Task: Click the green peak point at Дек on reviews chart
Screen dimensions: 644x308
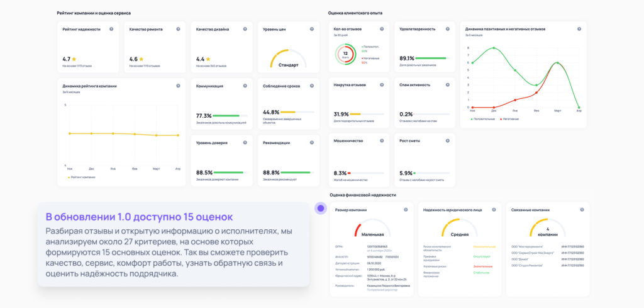Action: click(494, 48)
